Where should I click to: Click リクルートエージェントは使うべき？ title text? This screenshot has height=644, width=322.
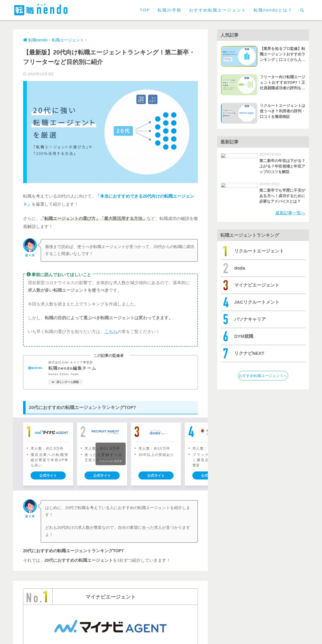pyautogui.click(x=282, y=111)
